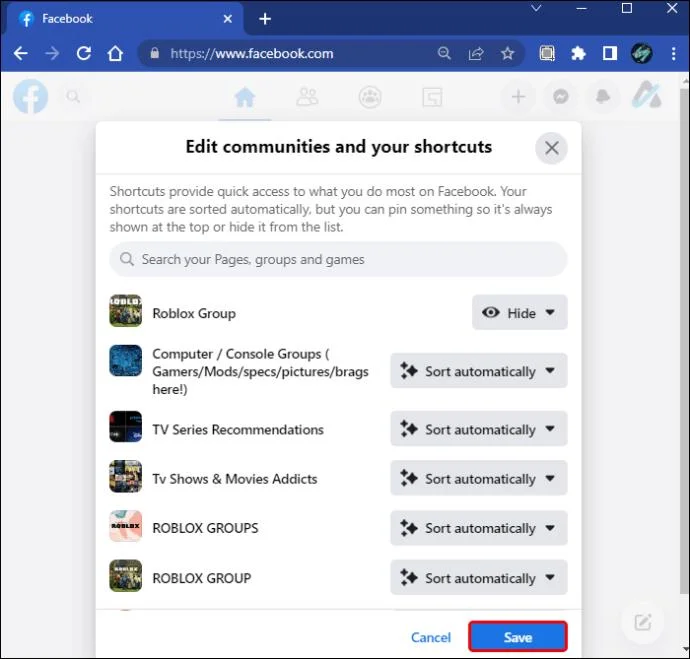690x659 pixels.
Task: Click the Search your Pages, groups and games field
Action: (x=338, y=259)
